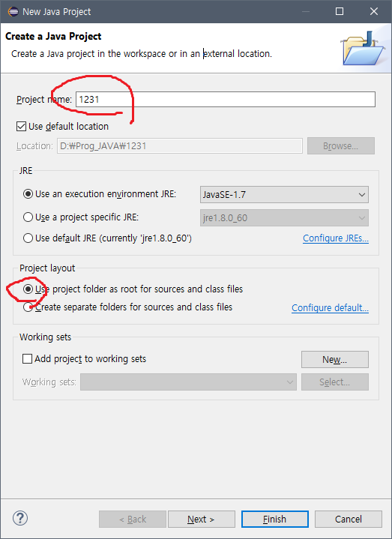Select project folder as root layout option

[x=28, y=289]
